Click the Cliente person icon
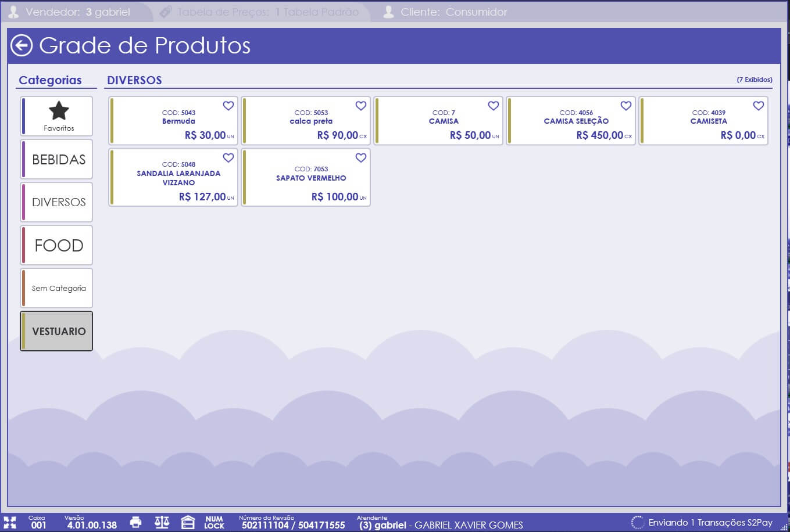 [389, 12]
